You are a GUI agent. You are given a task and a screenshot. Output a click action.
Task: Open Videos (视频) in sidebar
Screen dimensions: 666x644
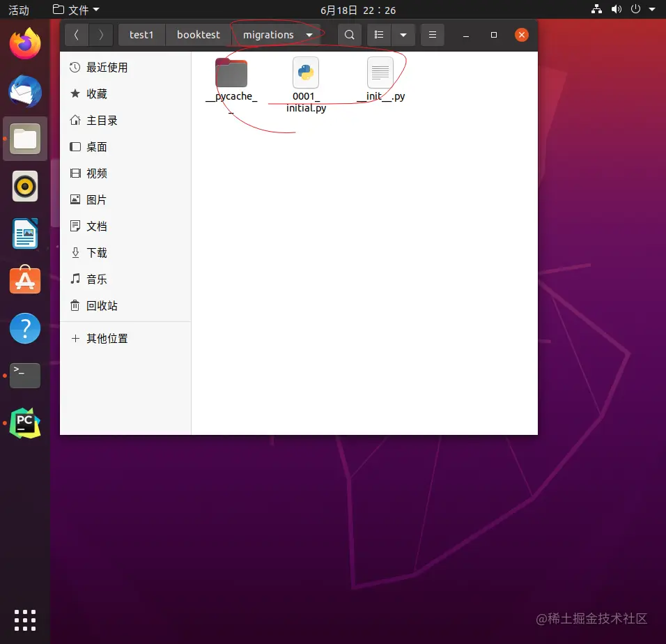(x=125, y=174)
